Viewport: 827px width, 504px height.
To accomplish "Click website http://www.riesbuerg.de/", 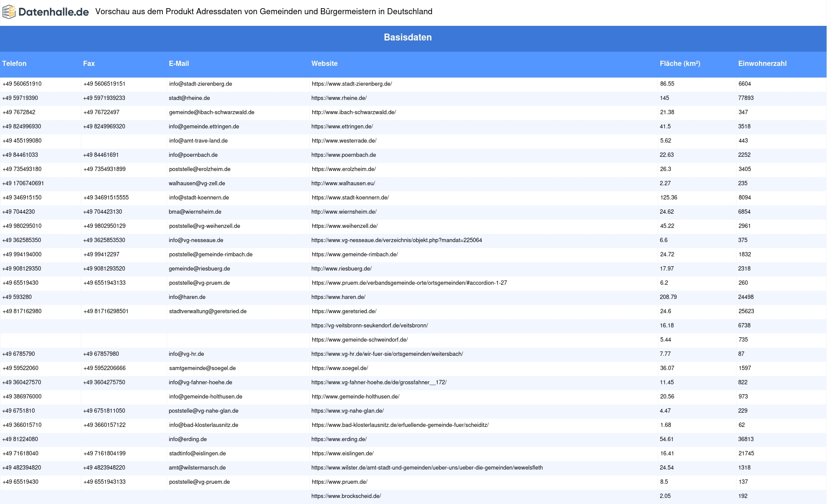I will tap(342, 269).
